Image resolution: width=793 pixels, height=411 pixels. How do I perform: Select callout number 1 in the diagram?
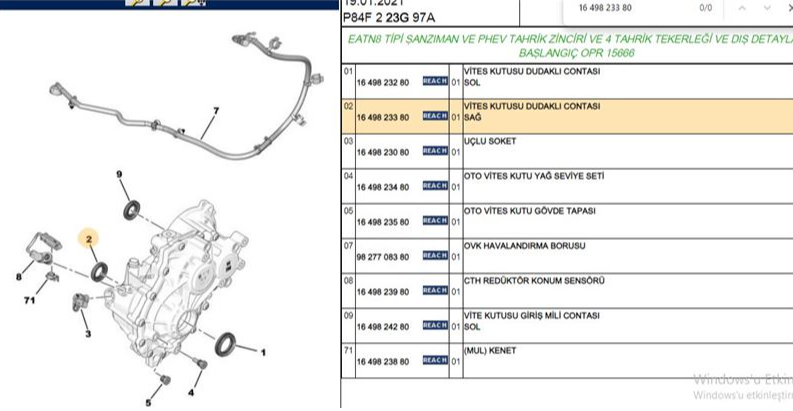[263, 352]
